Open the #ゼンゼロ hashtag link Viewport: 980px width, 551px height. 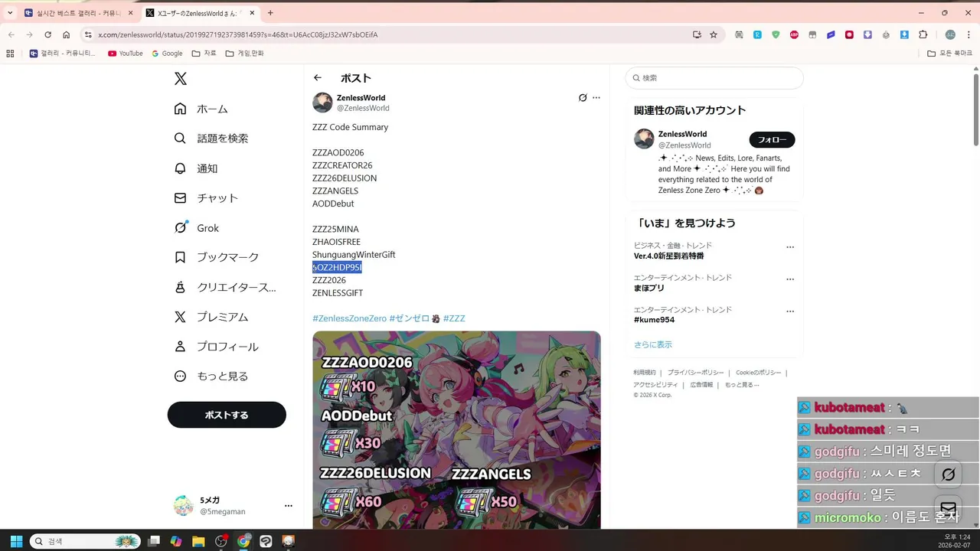(410, 318)
